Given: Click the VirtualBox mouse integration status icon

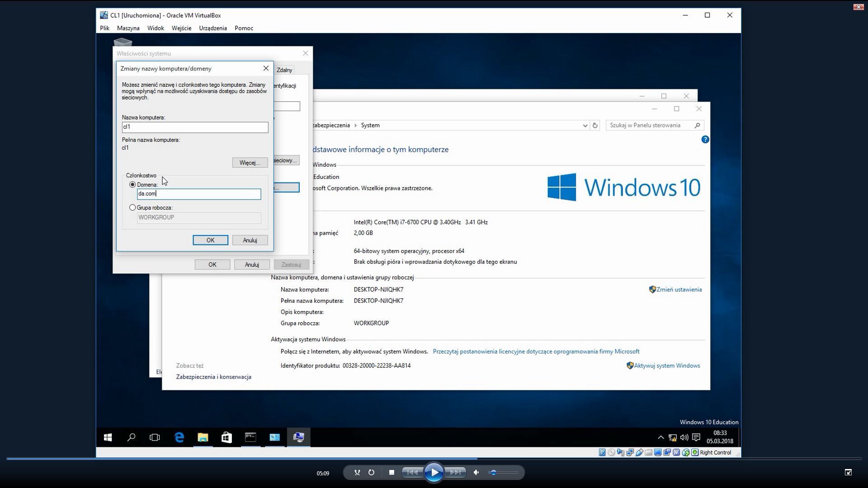Looking at the screenshot, I should pos(686,452).
